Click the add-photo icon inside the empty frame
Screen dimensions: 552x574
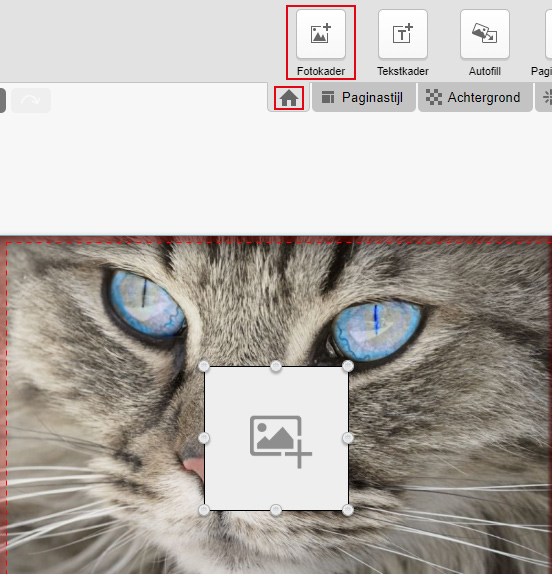click(x=281, y=441)
